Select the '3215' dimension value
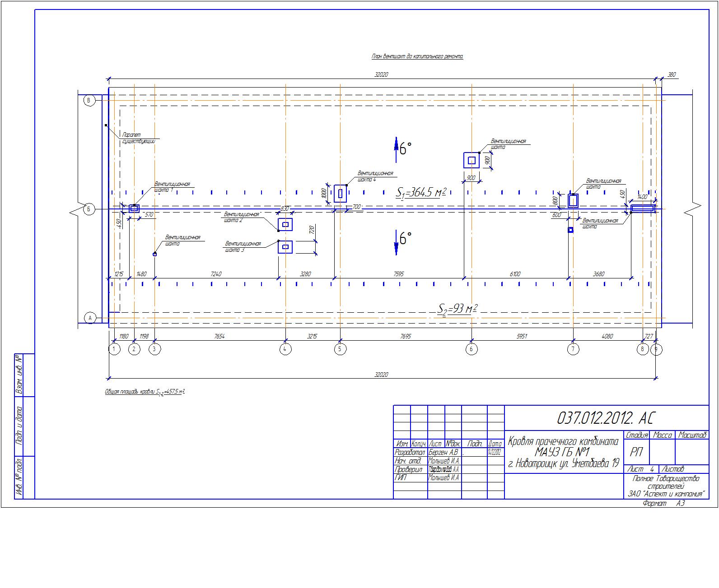This screenshot has height=588, width=719. pos(312,336)
